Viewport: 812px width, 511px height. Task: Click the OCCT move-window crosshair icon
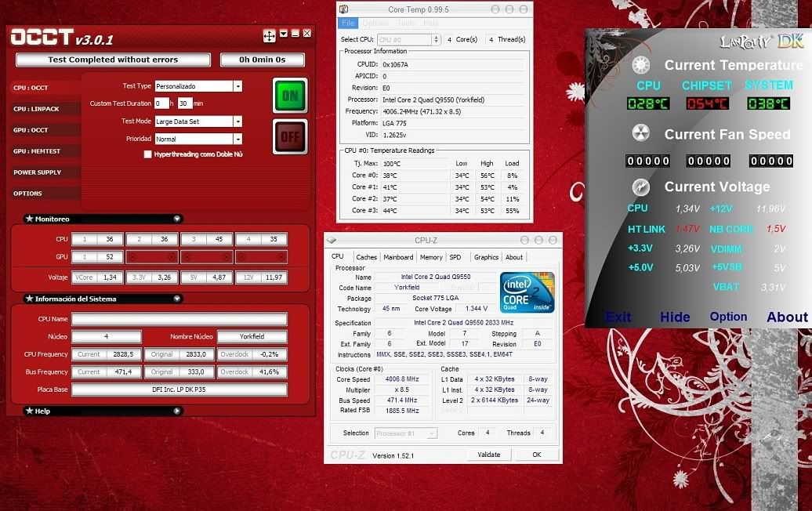pos(270,36)
